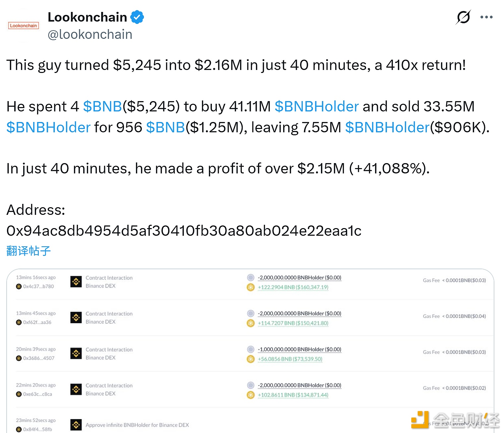Open transaction hash 0xe63c...c8ca
The image size is (504, 433).
click(37, 394)
